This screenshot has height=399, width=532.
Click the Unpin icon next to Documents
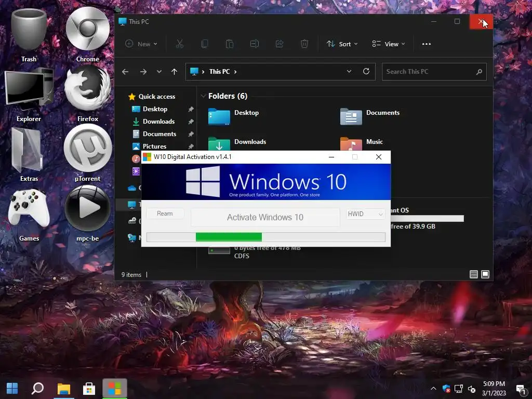tap(191, 134)
